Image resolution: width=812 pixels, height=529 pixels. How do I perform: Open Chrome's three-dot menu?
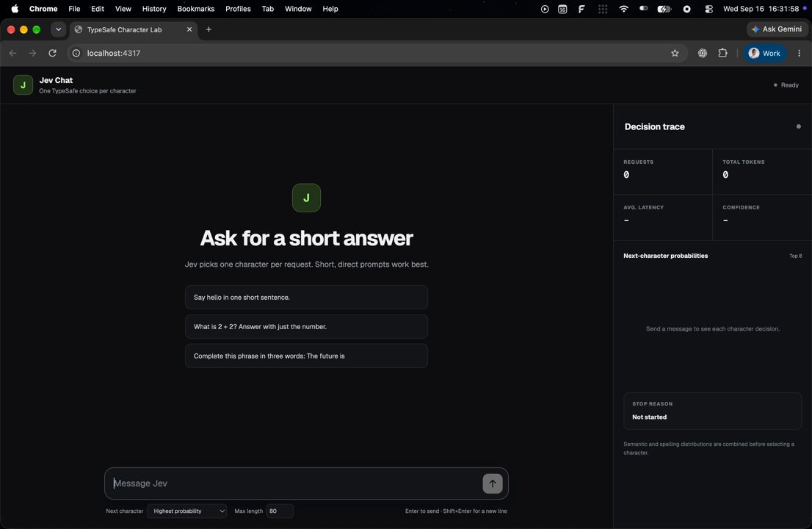point(799,53)
